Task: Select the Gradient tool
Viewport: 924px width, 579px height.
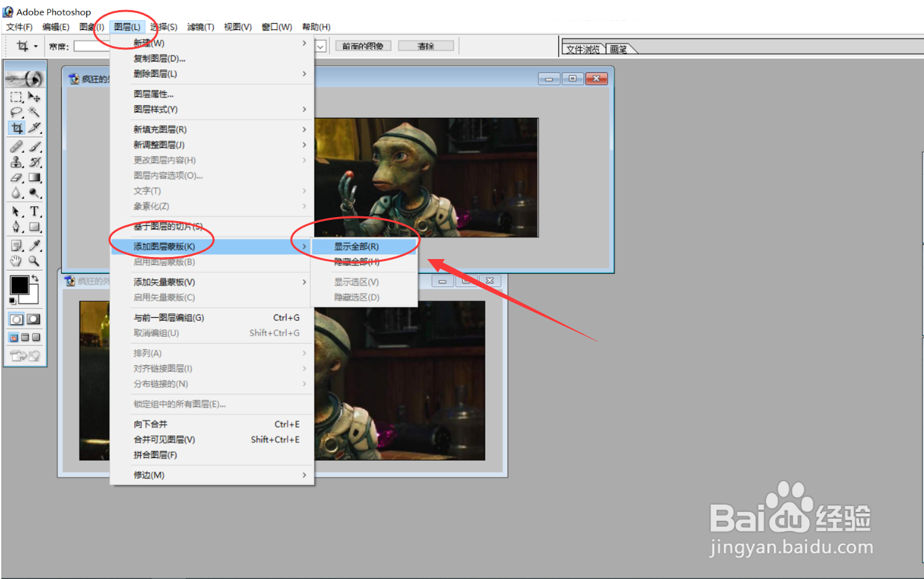Action: click(x=34, y=178)
